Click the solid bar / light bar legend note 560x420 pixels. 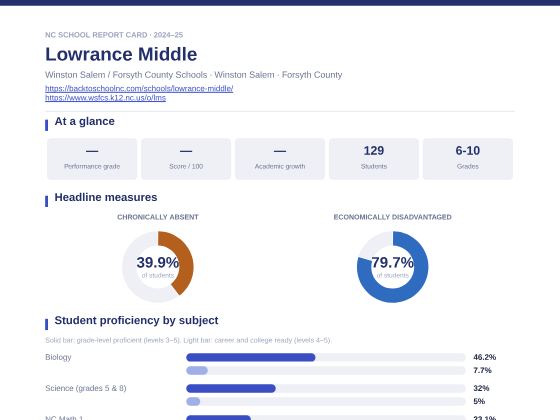point(188,340)
